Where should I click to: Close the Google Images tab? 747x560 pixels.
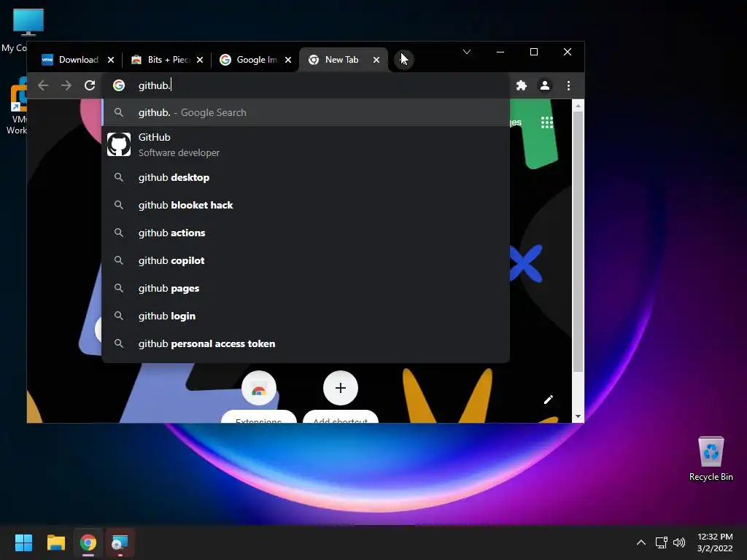tap(287, 60)
